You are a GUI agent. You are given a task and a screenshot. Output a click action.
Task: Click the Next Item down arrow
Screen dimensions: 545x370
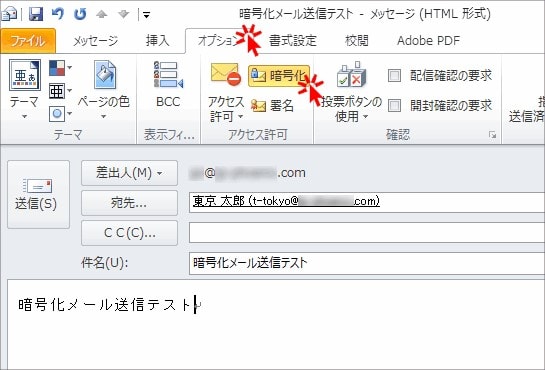point(123,14)
